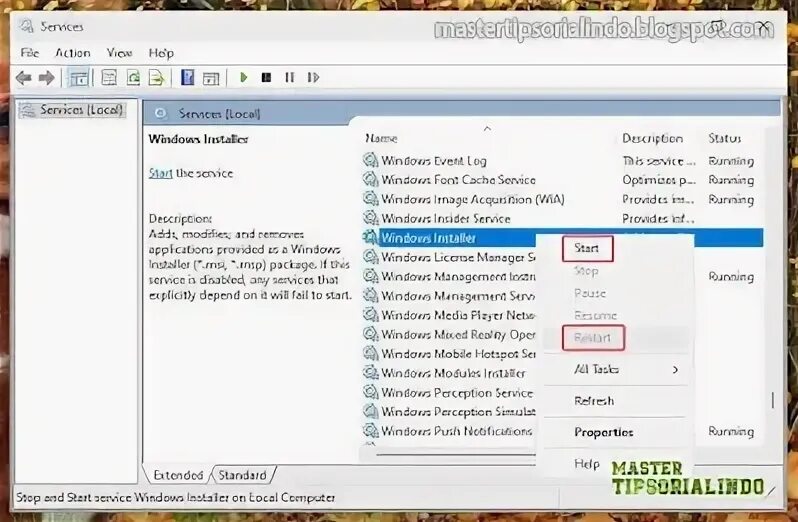
Task: Click gear icon of Windows Insider Service
Action: pos(370,218)
